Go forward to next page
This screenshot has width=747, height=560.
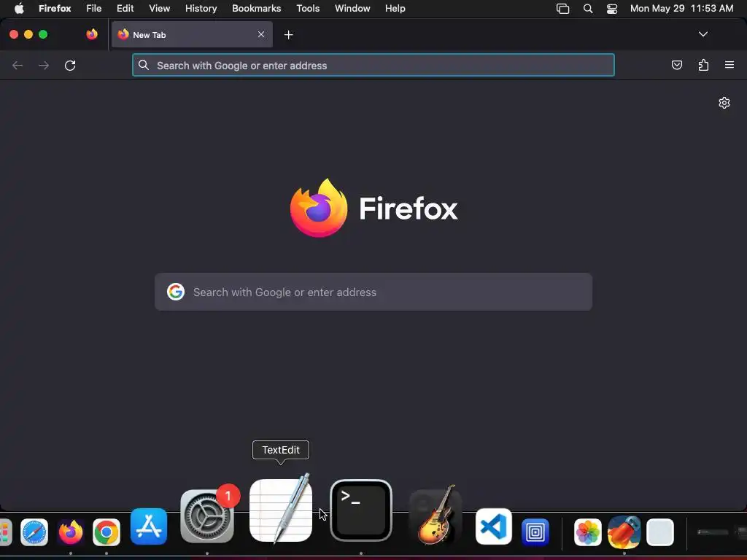(44, 65)
